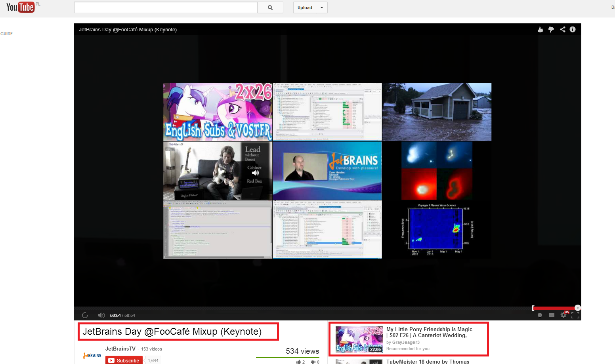Expand the Upload dropdown arrow

[322, 8]
